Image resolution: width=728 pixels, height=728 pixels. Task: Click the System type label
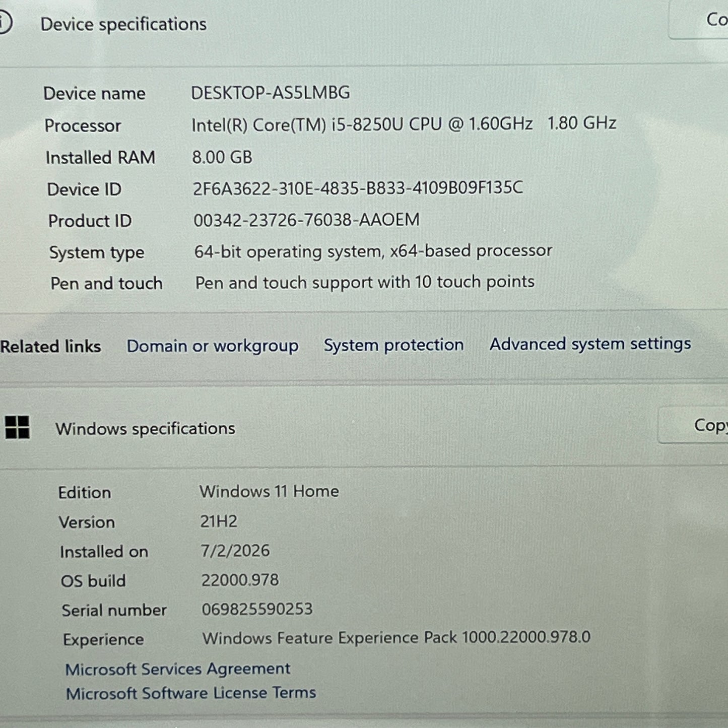click(97, 252)
